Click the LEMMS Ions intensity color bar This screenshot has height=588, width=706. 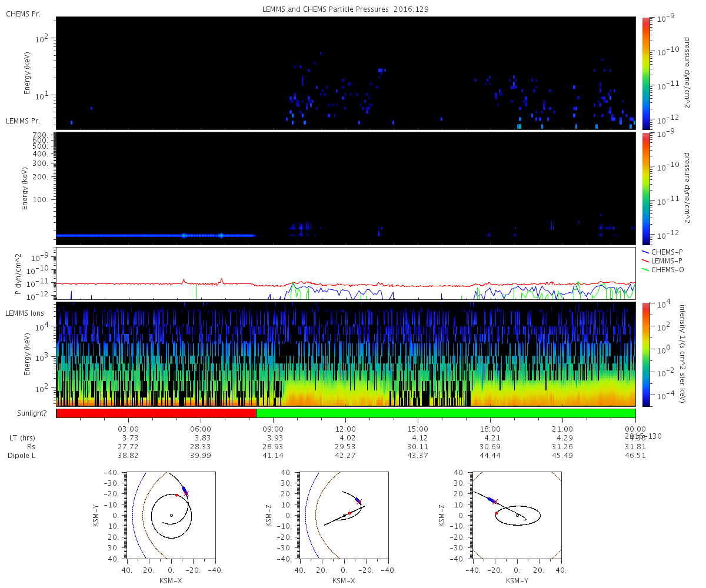click(646, 354)
